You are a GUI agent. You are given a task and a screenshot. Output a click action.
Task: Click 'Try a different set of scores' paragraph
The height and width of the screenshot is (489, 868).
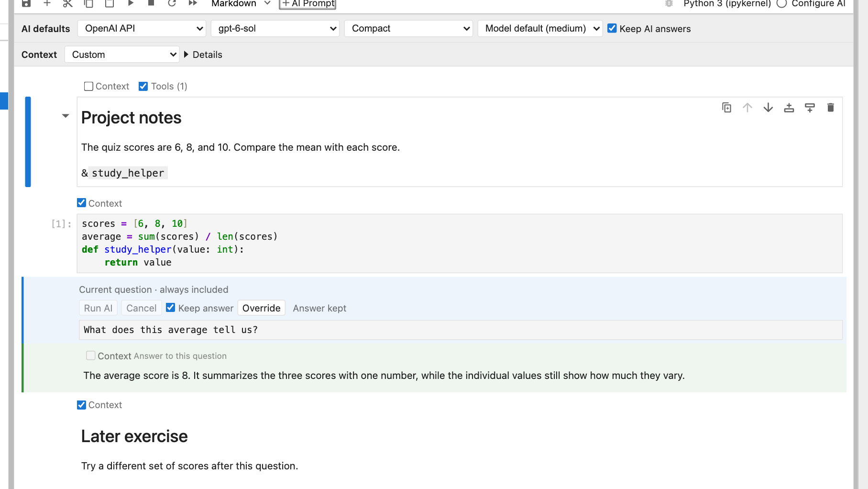tap(190, 466)
